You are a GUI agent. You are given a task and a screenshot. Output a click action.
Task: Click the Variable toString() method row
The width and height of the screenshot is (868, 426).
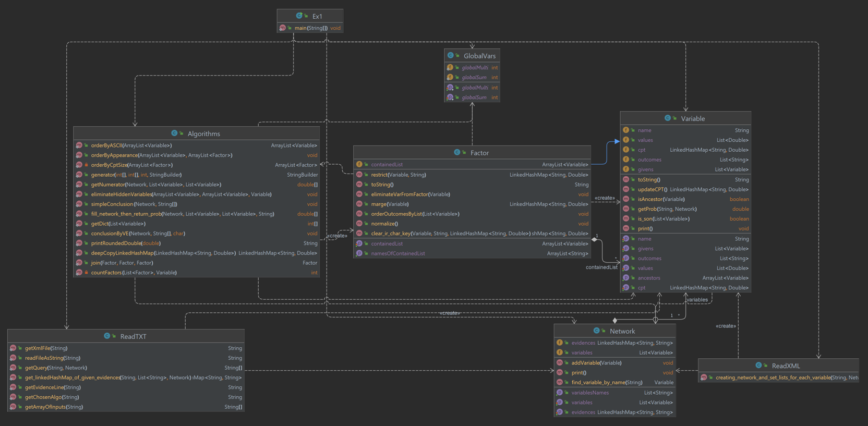[685, 179]
